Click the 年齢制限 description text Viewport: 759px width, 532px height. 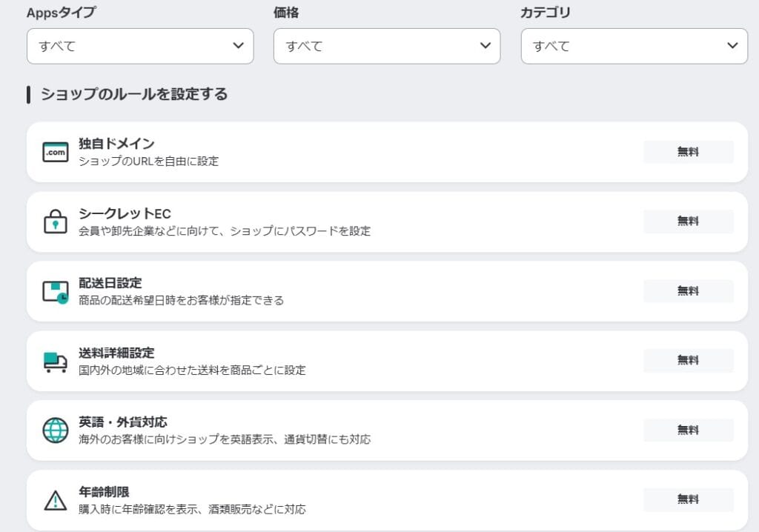coord(192,509)
